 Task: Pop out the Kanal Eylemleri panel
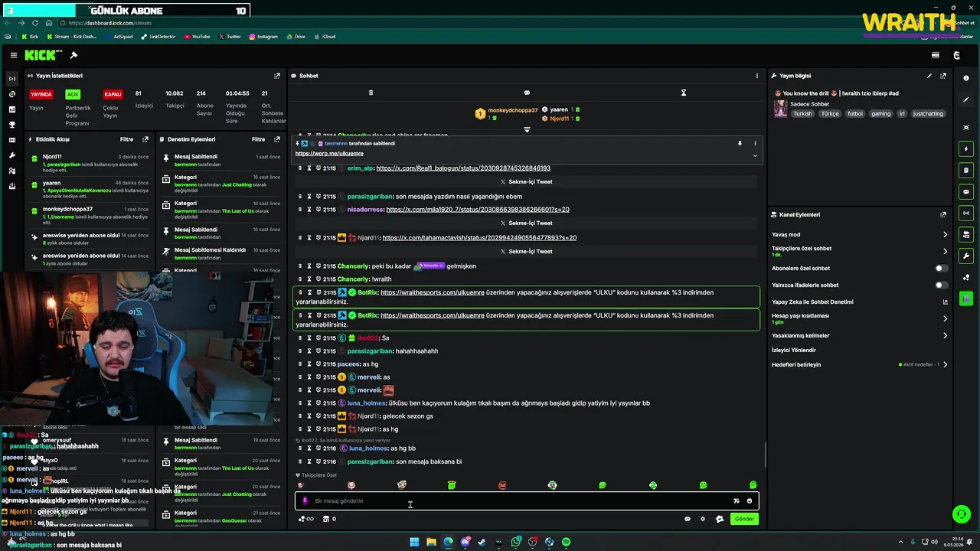943,215
